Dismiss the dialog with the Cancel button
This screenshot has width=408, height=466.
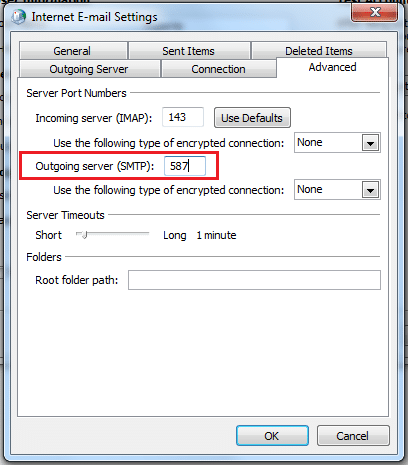[353, 436]
